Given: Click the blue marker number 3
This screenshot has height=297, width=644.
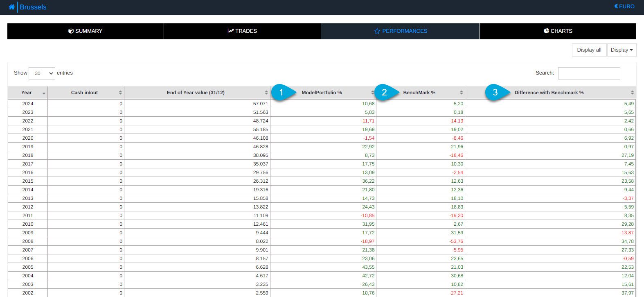Looking at the screenshot, I should (x=495, y=93).
